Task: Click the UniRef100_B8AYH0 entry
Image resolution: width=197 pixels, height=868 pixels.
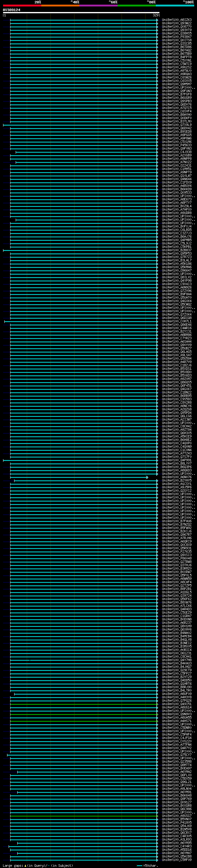Action: tap(176, 115)
